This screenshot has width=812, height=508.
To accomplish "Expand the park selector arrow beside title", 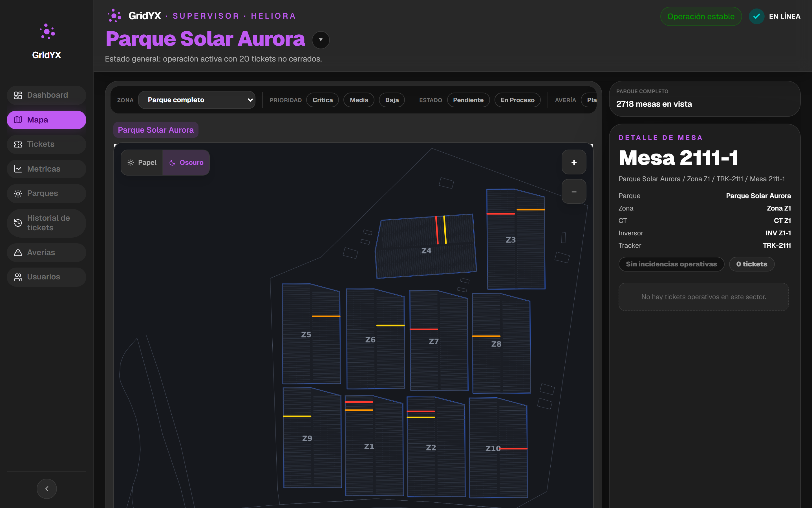I will [x=321, y=40].
